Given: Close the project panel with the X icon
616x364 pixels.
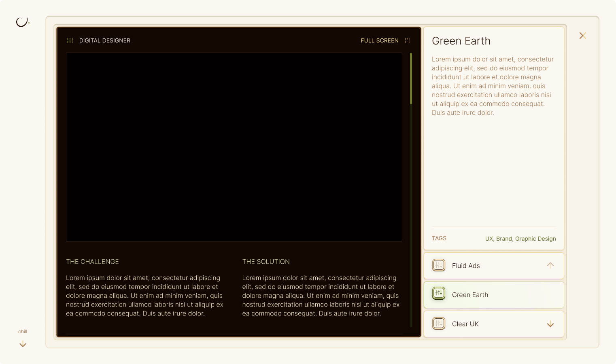Looking at the screenshot, I should click(582, 36).
